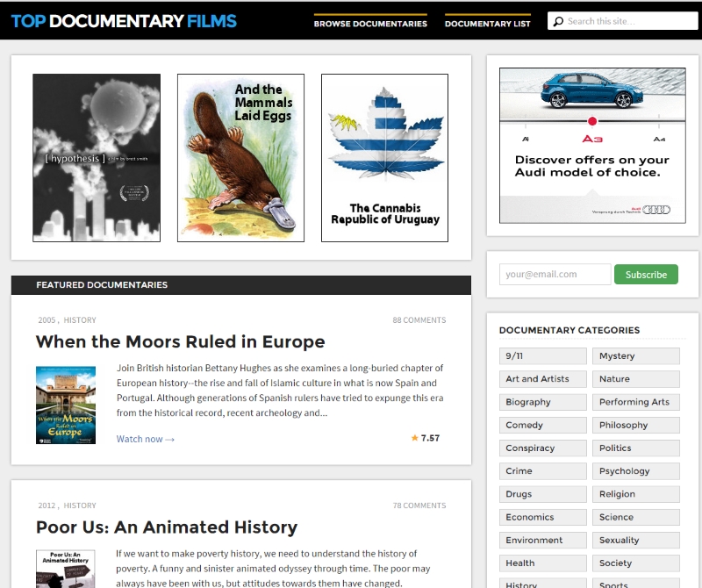Click Watch now link for Moors documentary
702x588 pixels.
coord(145,439)
